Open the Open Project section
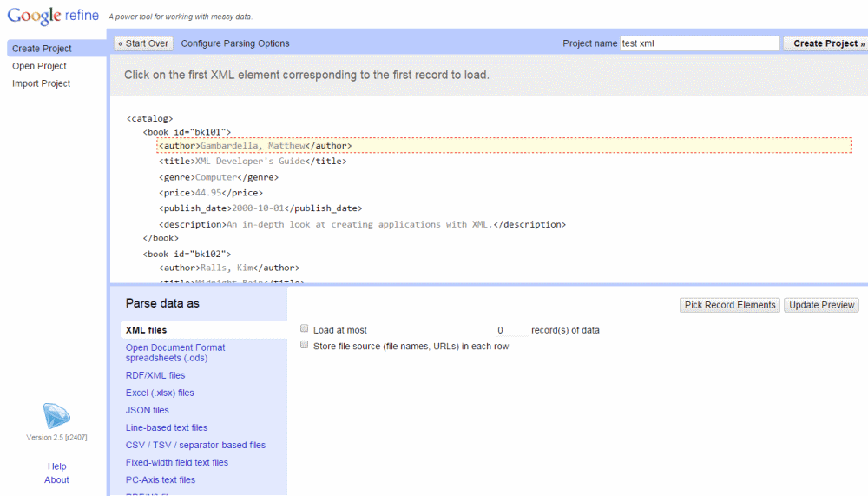 39,66
